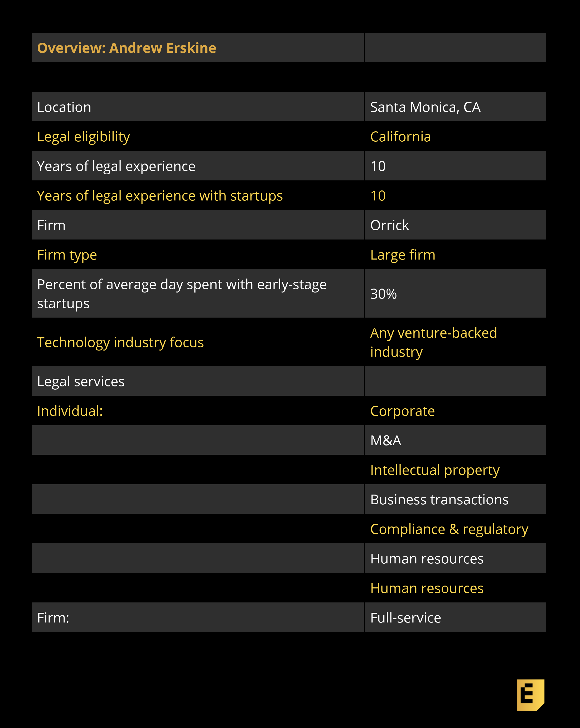The image size is (580, 728).
Task: Select the Technology industry focus label
Action: pos(120,342)
